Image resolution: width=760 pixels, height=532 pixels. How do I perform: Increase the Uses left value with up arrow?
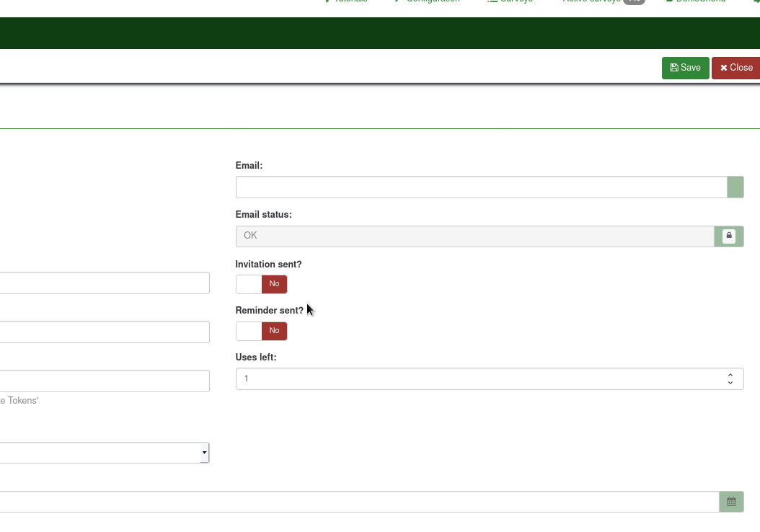tap(730, 375)
